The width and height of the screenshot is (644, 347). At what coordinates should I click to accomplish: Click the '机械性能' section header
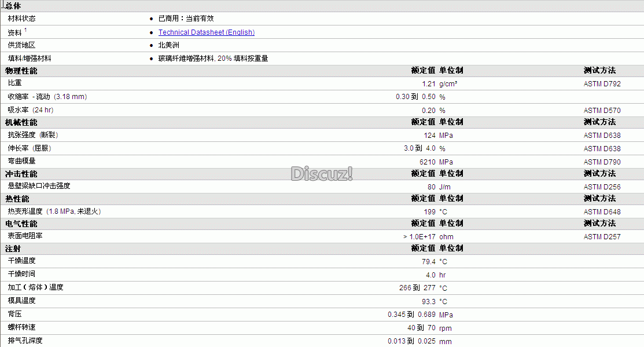click(x=21, y=122)
